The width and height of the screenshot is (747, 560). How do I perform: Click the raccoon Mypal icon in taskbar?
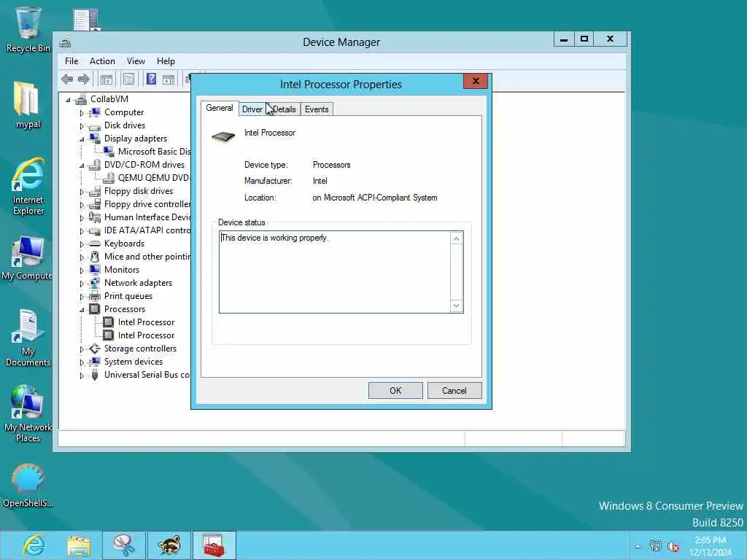[169, 545]
